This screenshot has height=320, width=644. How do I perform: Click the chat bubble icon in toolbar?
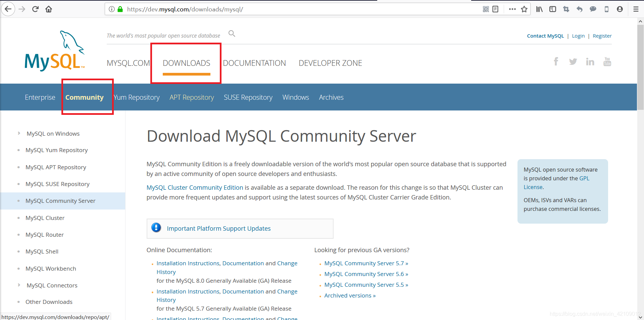593,9
